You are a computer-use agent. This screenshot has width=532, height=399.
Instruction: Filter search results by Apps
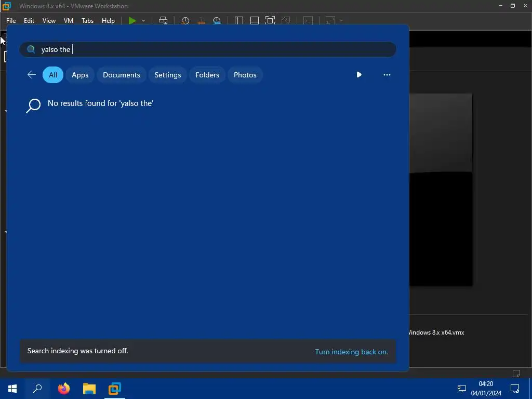80,75
